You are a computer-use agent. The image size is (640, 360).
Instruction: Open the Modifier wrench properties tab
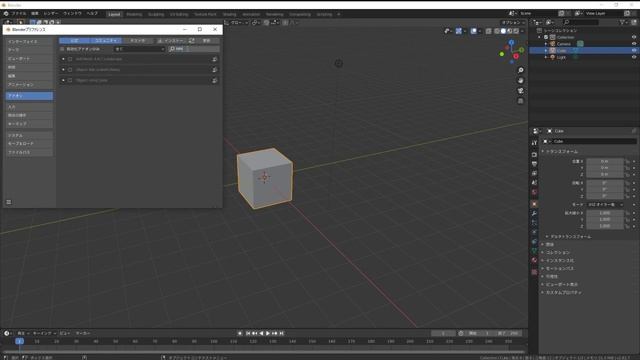pos(534,213)
